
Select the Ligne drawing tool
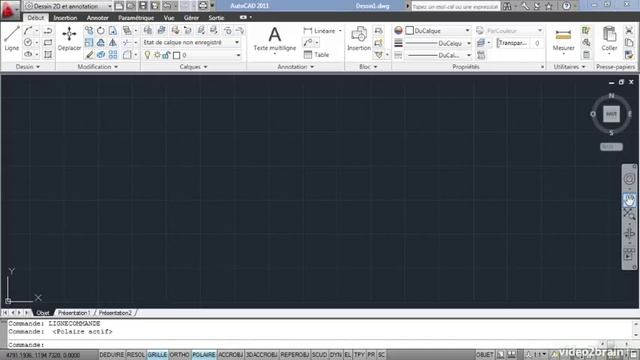click(11, 39)
